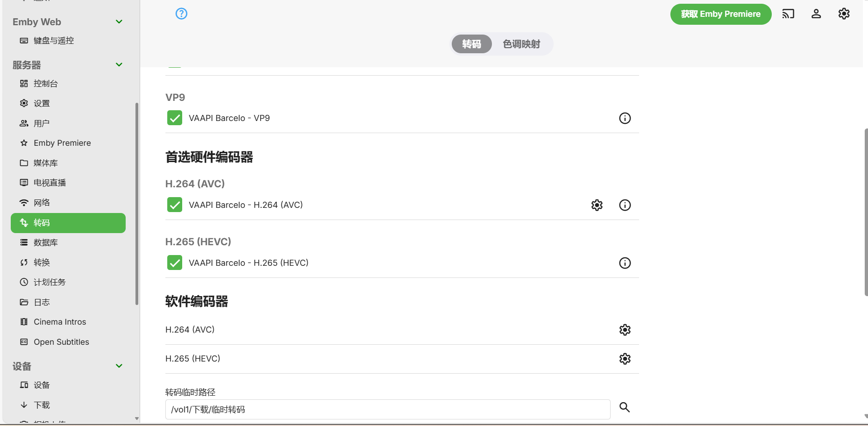Click the 媒体库 folder icon
This screenshot has height=426, width=868.
[x=24, y=163]
